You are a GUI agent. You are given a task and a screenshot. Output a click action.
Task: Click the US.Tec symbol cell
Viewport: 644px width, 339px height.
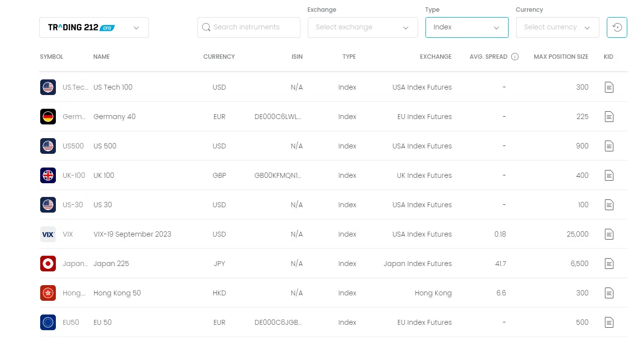point(75,87)
